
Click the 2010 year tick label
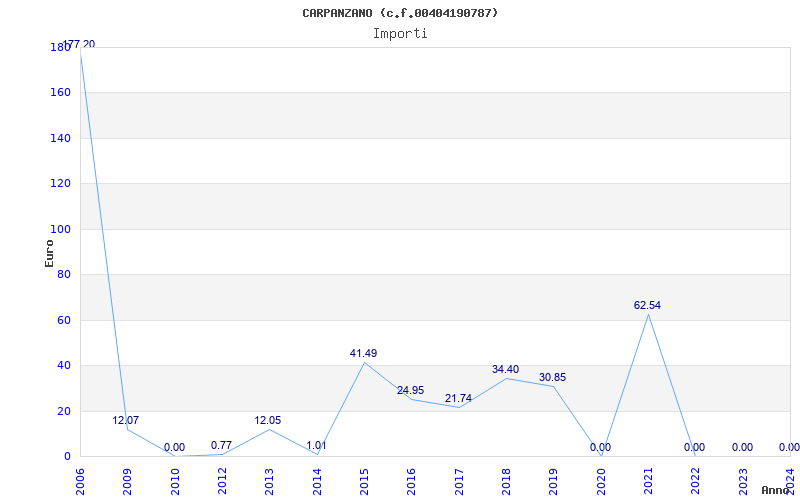click(175, 482)
